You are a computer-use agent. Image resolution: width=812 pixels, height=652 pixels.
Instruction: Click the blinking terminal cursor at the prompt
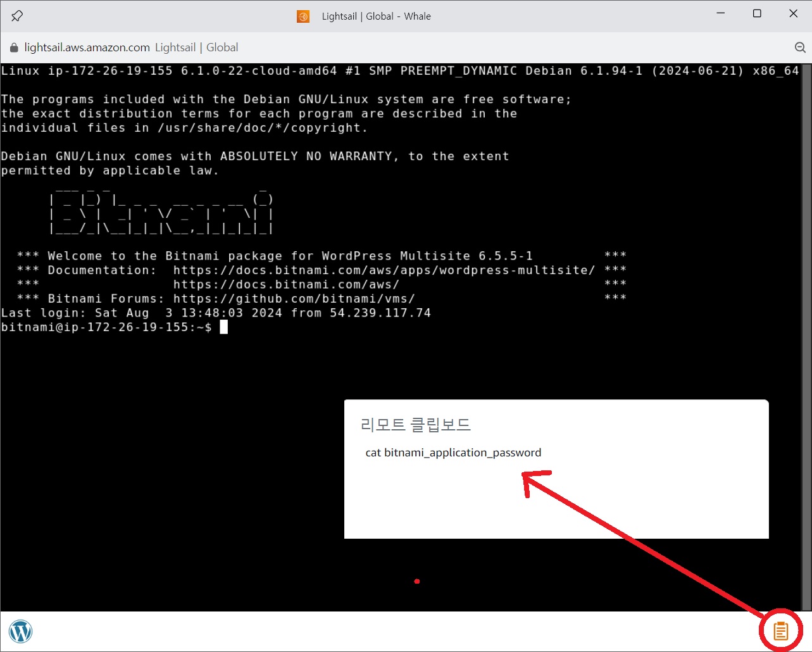(223, 326)
